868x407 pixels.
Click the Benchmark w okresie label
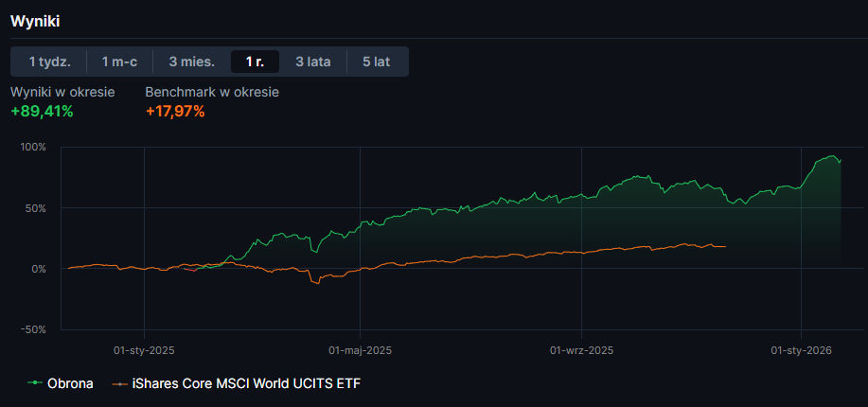coord(212,92)
